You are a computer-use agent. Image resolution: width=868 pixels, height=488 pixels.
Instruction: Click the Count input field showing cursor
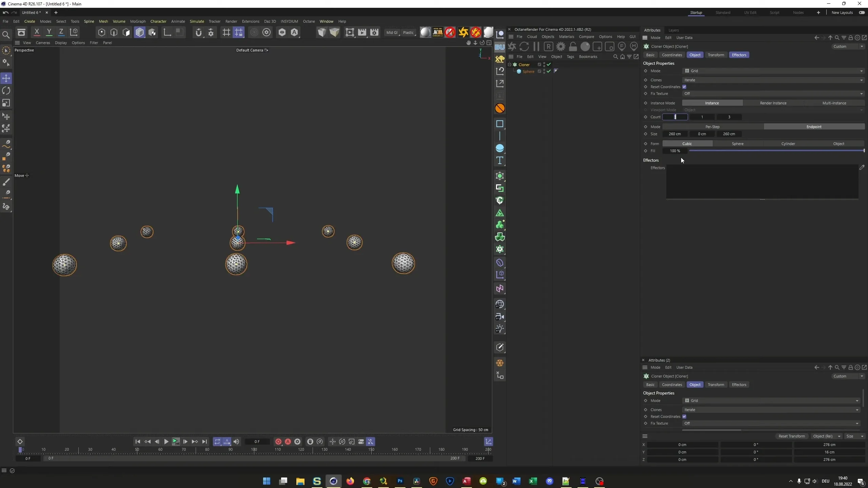click(675, 117)
